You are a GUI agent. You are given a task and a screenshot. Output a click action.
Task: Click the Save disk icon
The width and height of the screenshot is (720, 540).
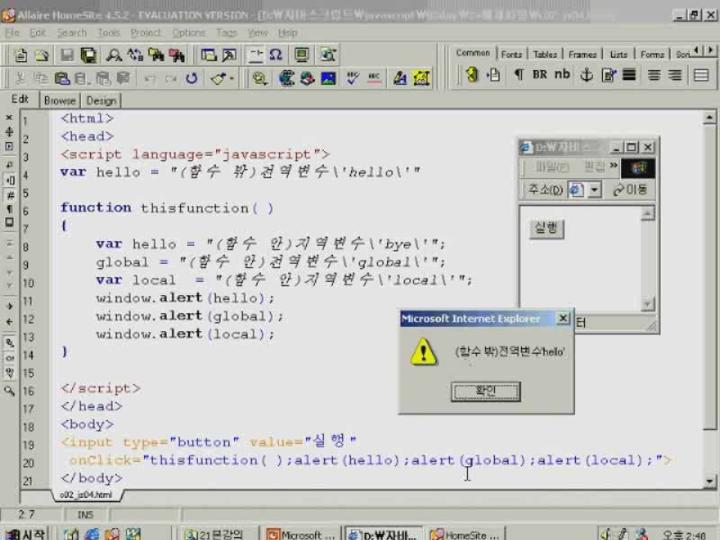[67, 56]
